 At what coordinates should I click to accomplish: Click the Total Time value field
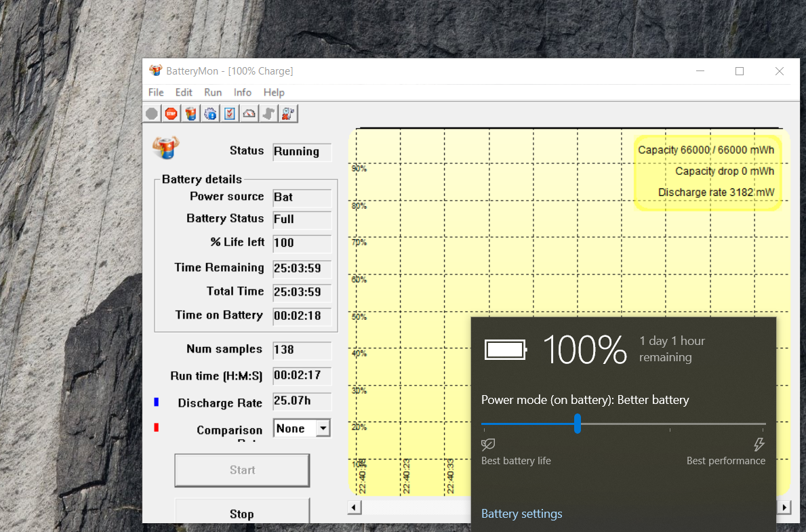click(302, 292)
